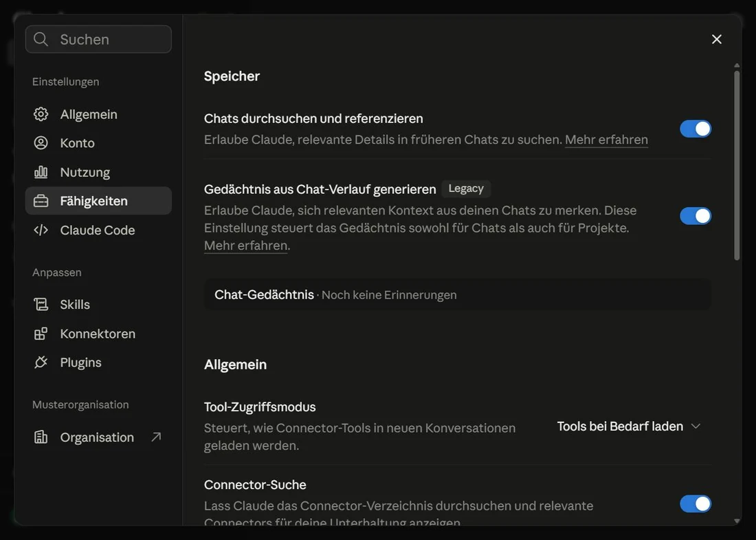
Task: Click the code brackets icon beside Claude Code
Action: pyautogui.click(x=41, y=230)
